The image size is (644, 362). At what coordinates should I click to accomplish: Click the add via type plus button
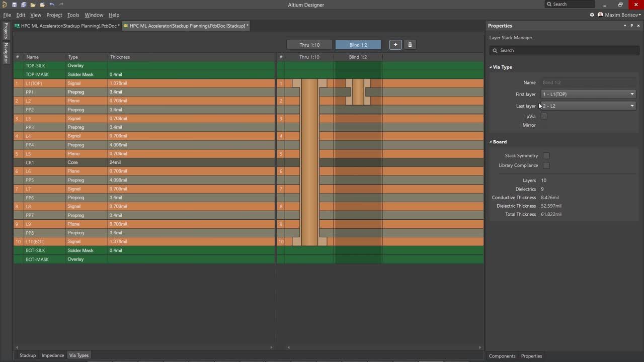pyautogui.click(x=395, y=45)
